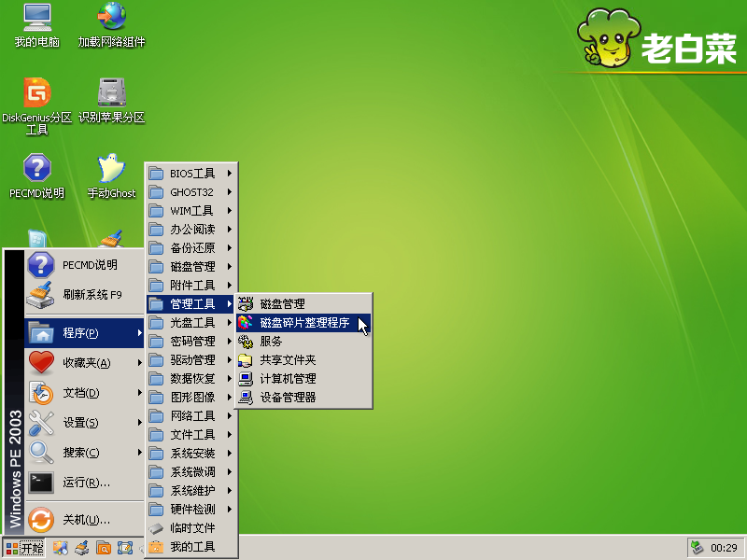Open the 程序(P) start menu entry
The height and width of the screenshot is (560, 747).
84,333
